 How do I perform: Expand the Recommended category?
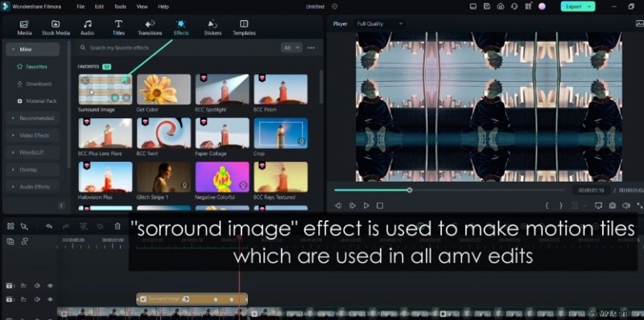point(32,118)
